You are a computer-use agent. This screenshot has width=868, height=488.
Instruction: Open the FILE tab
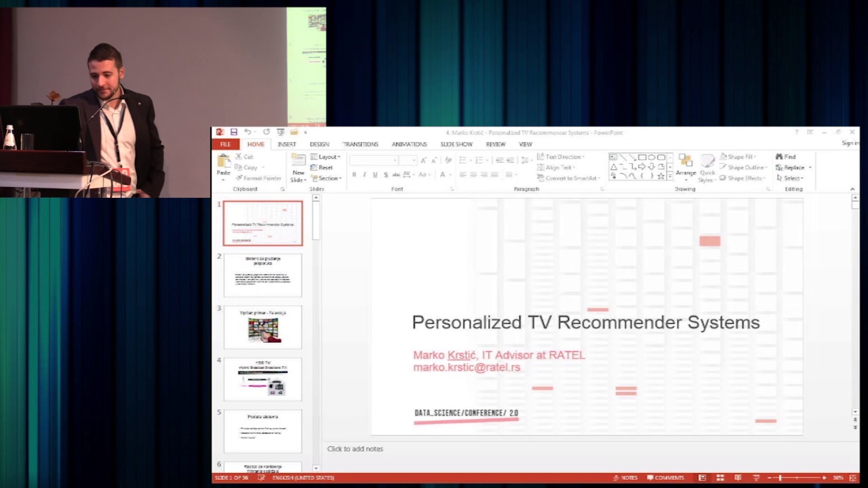point(225,144)
